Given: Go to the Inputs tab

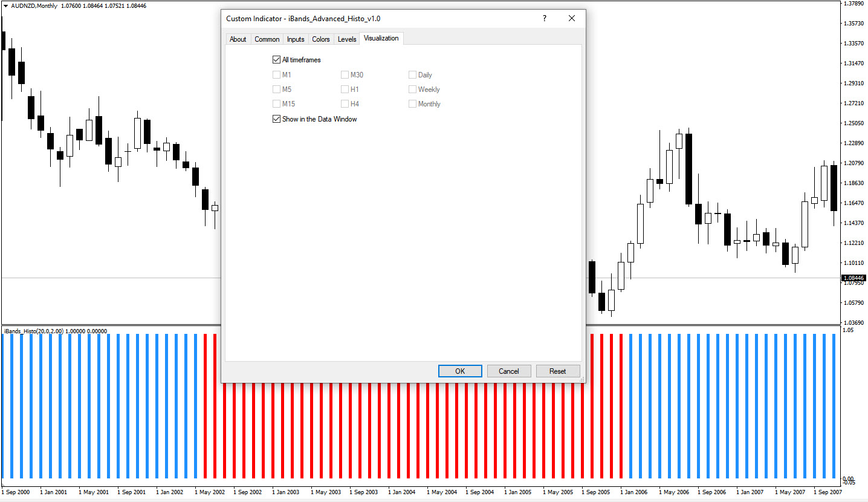Looking at the screenshot, I should (296, 39).
